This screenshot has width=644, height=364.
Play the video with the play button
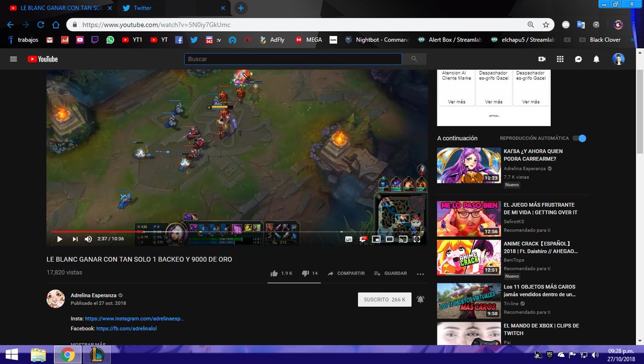tap(60, 239)
